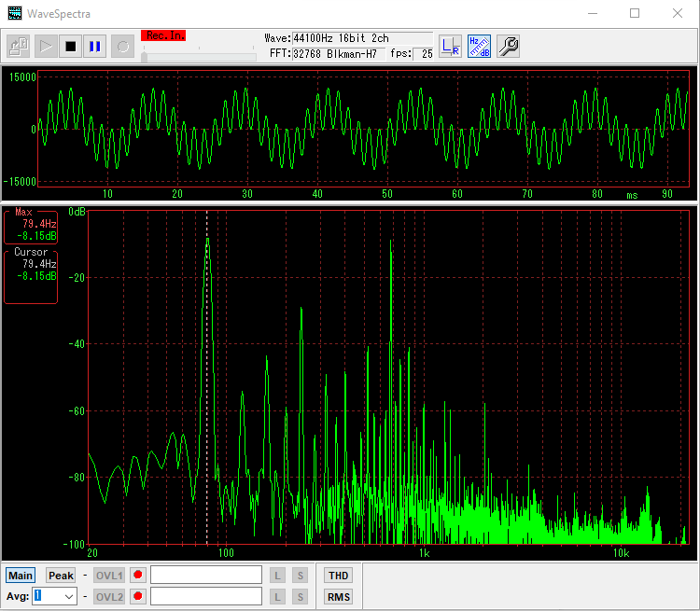Viewport: 700px width, 611px height.
Task: Click the red Rec. In. indicator
Action: (163, 35)
